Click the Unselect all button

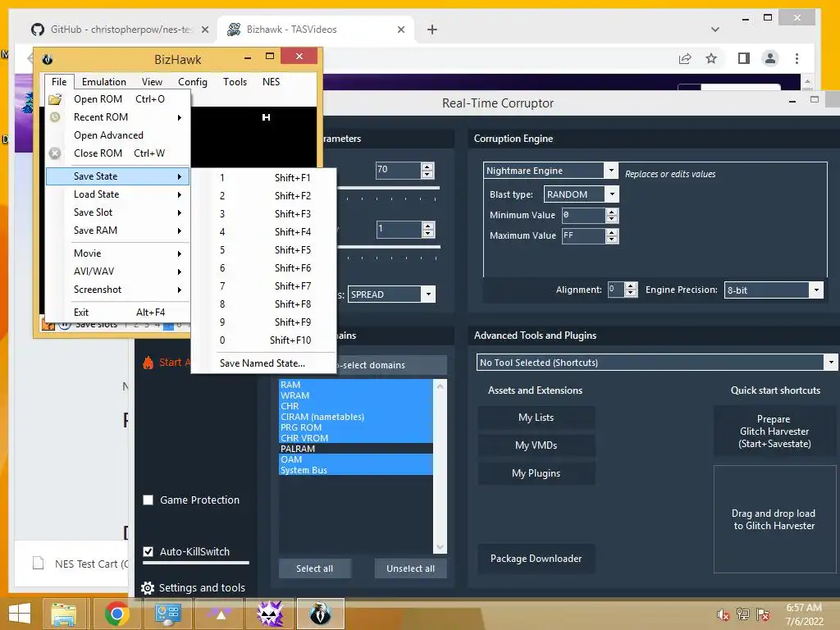[x=410, y=568]
